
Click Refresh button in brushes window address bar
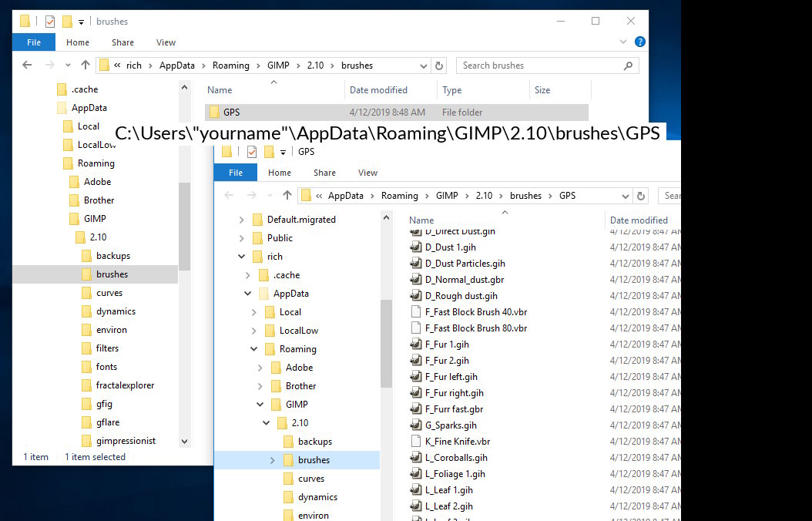point(439,66)
